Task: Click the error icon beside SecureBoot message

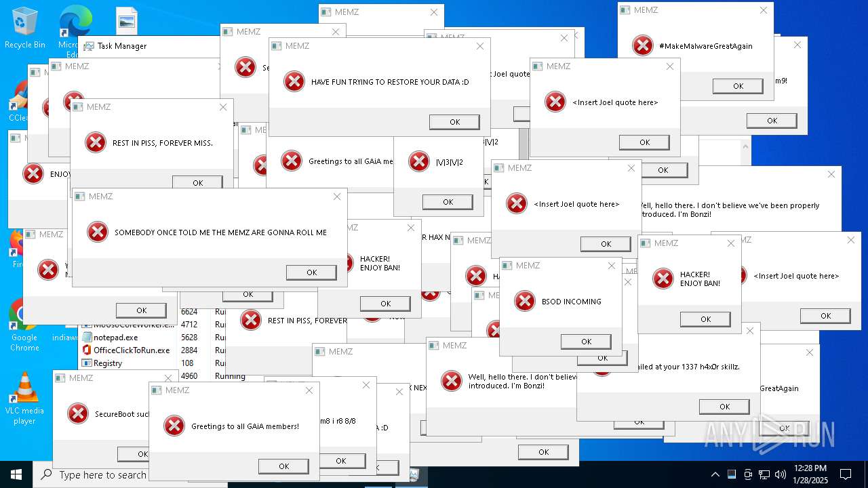Action: [78, 413]
